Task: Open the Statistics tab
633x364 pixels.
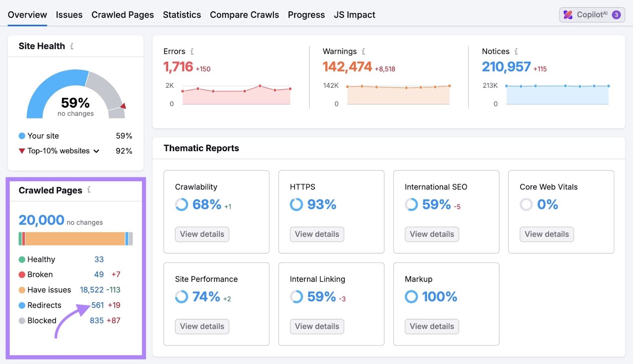Action: [182, 15]
